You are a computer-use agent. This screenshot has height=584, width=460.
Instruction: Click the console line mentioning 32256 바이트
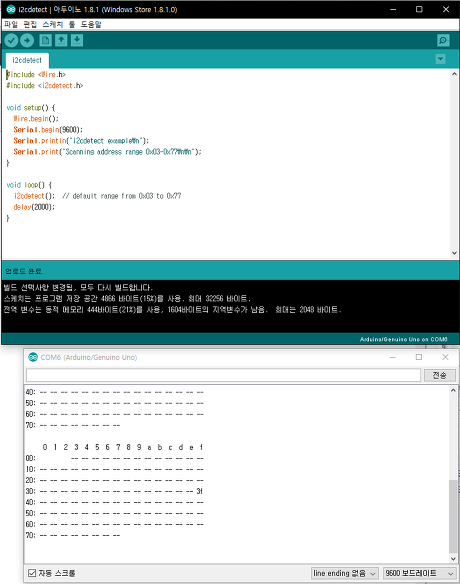pyautogui.click(x=127, y=299)
